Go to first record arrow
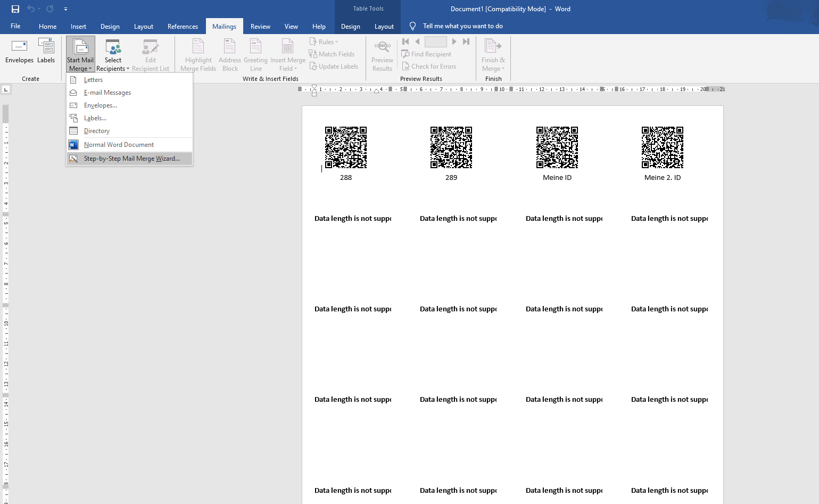Image resolution: width=819 pixels, height=504 pixels. (x=406, y=42)
